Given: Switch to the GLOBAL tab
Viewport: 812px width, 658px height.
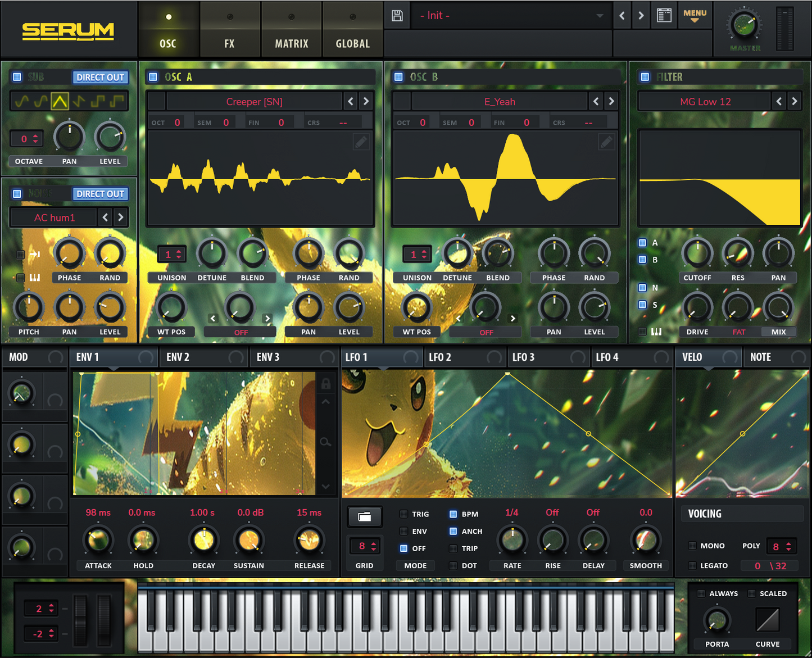Looking at the screenshot, I should tap(352, 29).
